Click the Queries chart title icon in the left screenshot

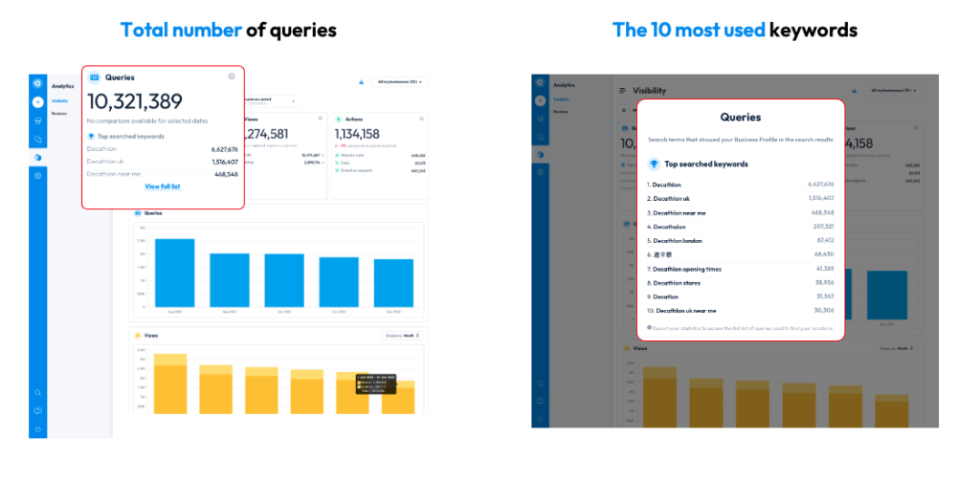138,213
